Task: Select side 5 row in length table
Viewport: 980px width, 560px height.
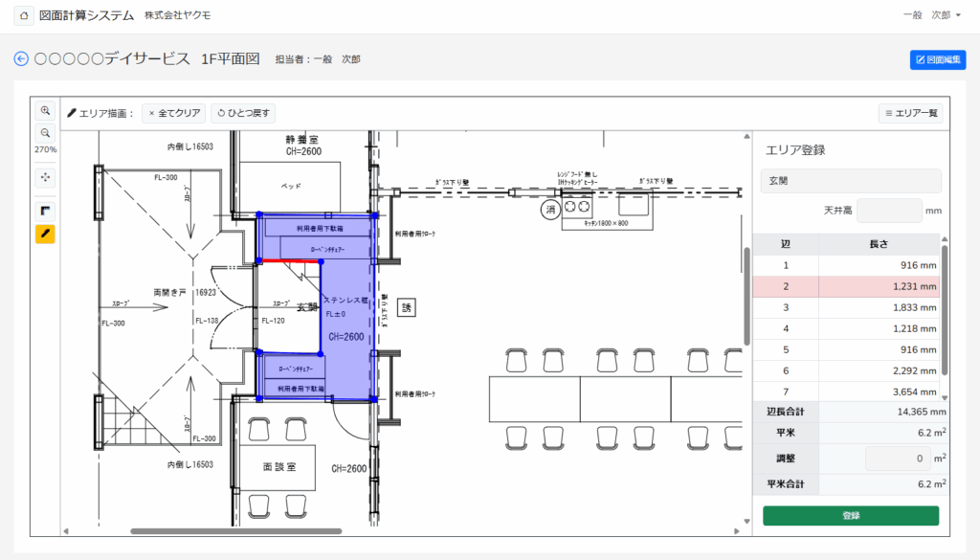Action: pyautogui.click(x=848, y=349)
